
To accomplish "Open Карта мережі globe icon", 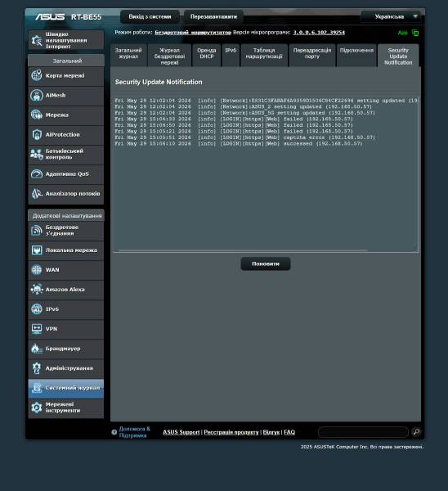I will [36, 75].
